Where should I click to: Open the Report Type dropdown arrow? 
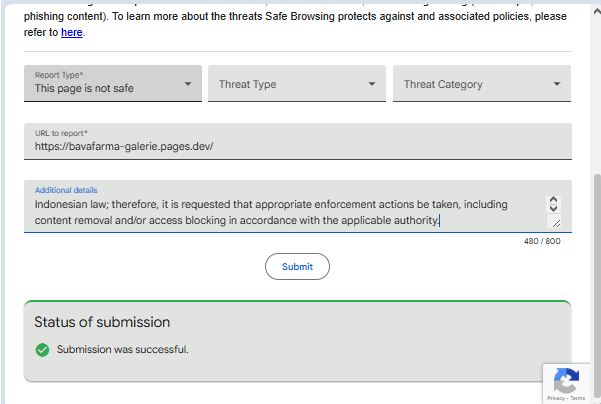click(187, 84)
